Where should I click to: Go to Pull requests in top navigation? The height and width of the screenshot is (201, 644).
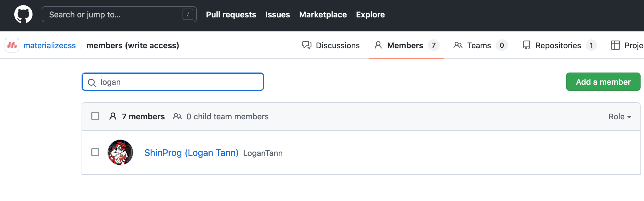point(231,15)
